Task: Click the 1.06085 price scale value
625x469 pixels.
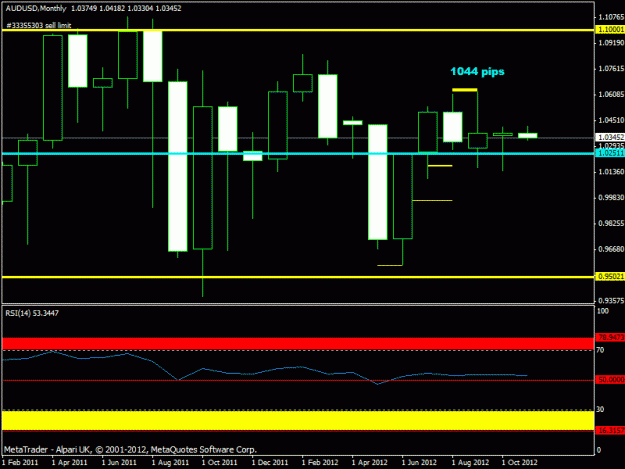Action: (x=611, y=94)
